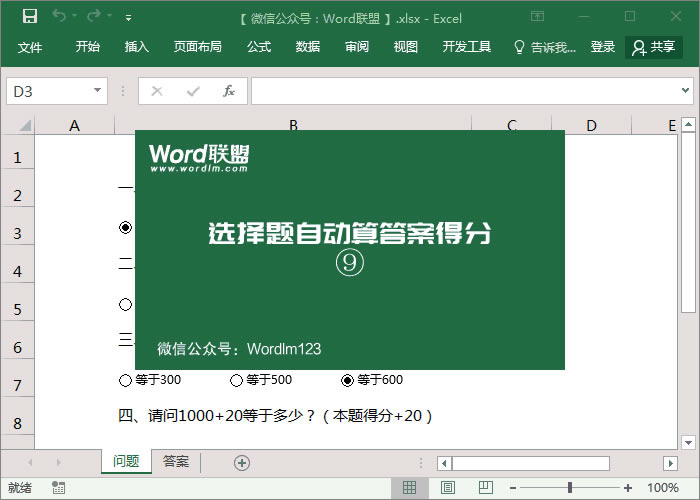
Task: Click the Redo arrow icon
Action: [x=94, y=17]
